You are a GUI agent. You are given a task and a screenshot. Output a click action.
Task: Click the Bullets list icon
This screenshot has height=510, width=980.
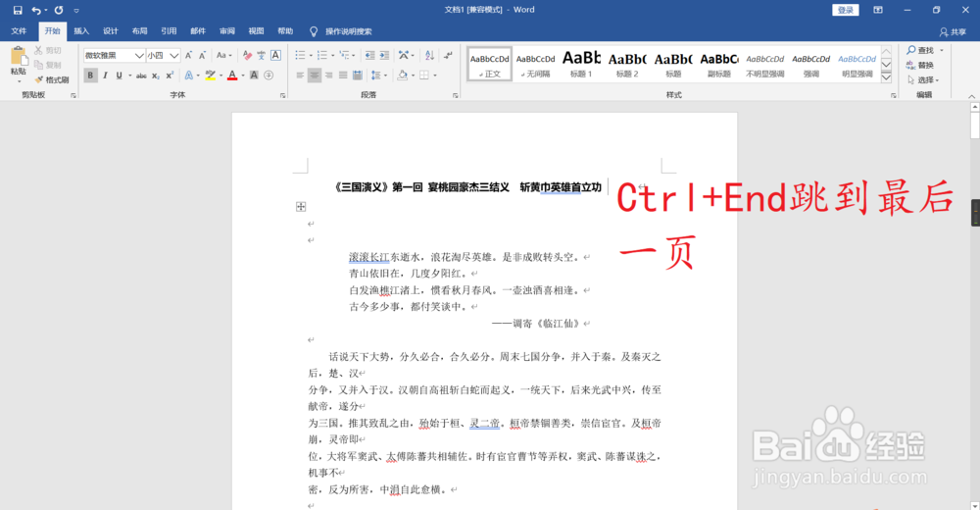pos(300,56)
